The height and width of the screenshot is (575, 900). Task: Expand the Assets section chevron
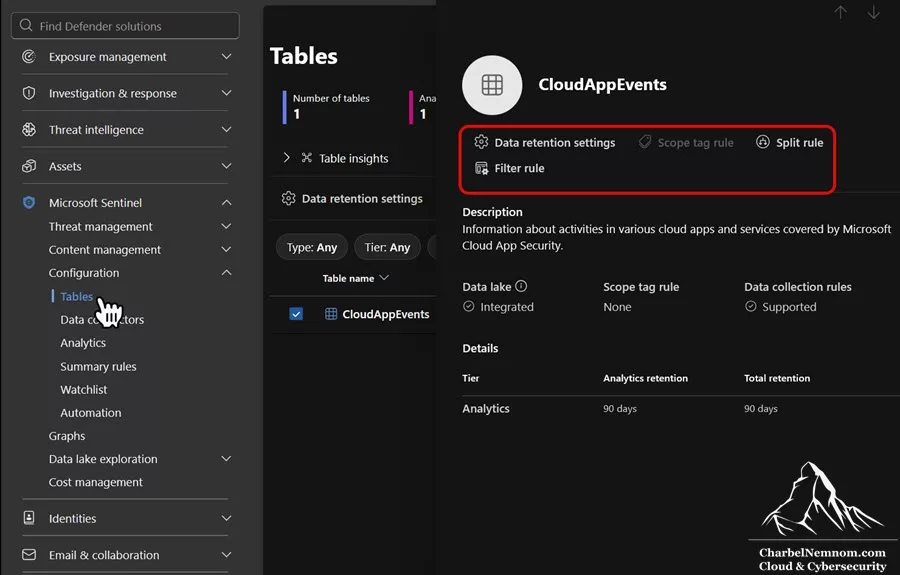point(227,166)
